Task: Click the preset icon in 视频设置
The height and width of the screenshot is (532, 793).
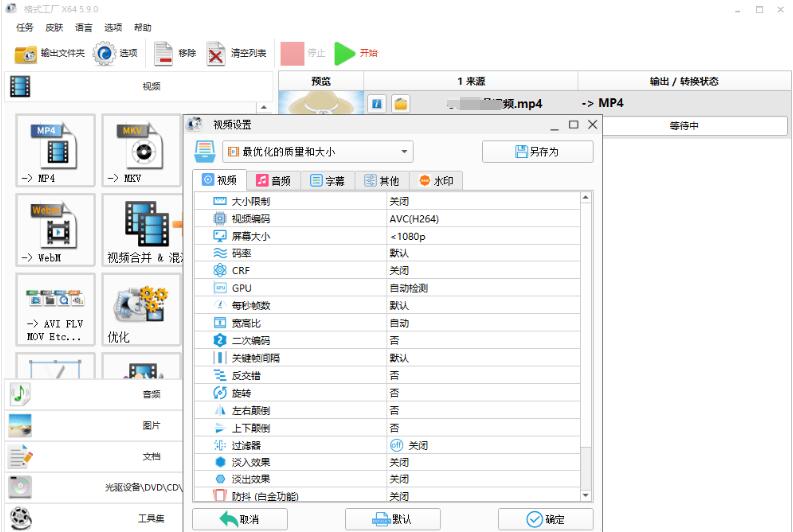Action: [205, 152]
